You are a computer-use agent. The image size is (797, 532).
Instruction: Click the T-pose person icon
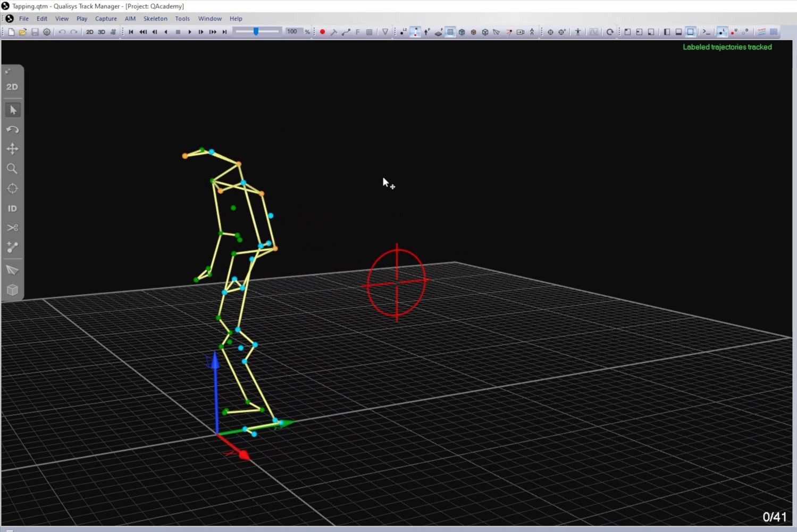(578, 32)
